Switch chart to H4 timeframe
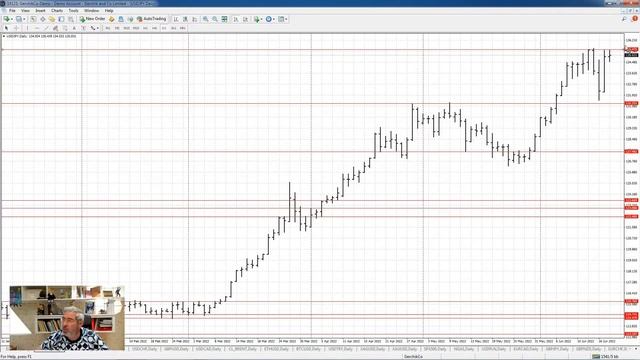This screenshot has height=360, width=640. [x=155, y=28]
